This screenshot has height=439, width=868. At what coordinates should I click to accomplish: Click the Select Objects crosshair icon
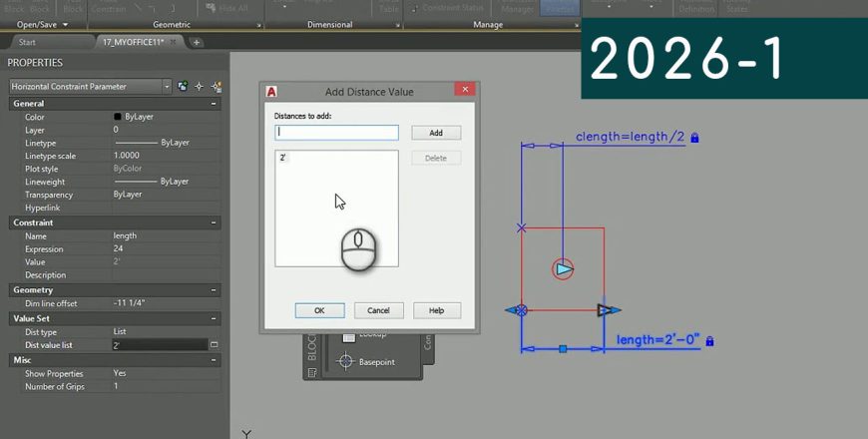[x=199, y=87]
